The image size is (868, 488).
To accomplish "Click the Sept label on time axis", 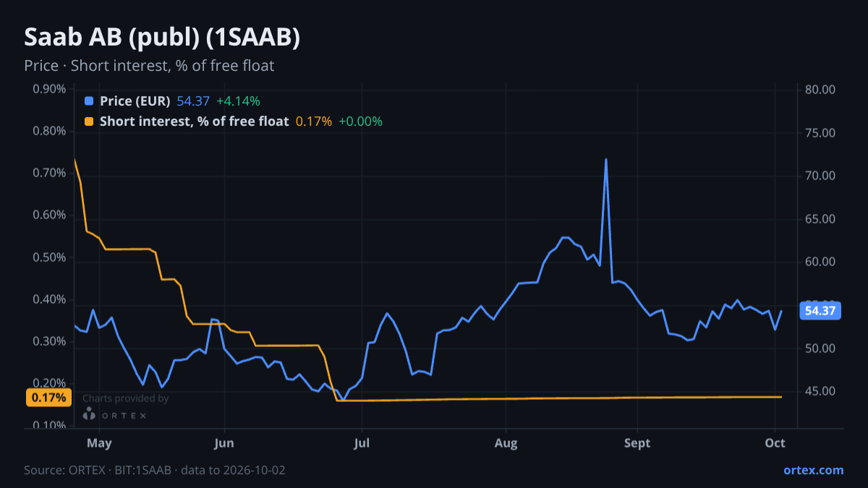I will pos(637,443).
